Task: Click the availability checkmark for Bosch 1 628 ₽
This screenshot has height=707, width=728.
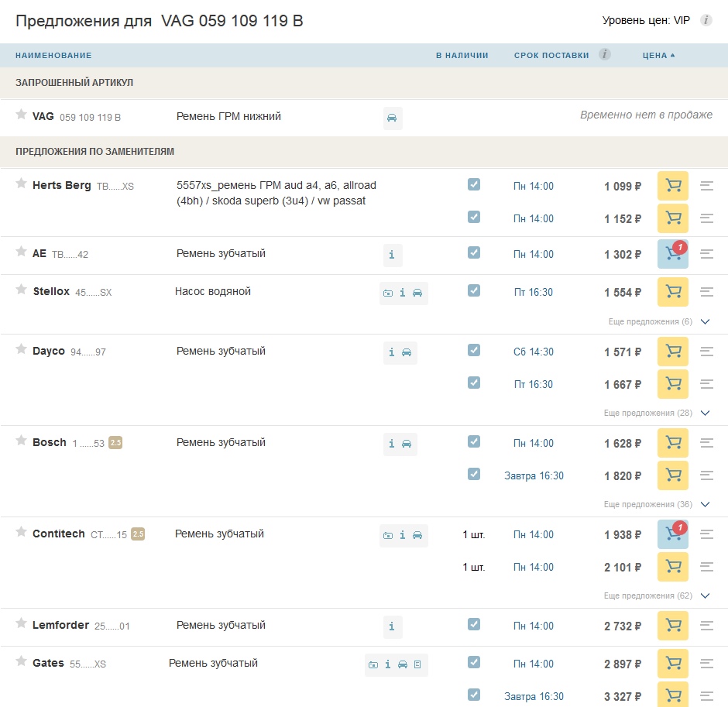Action: (x=473, y=441)
